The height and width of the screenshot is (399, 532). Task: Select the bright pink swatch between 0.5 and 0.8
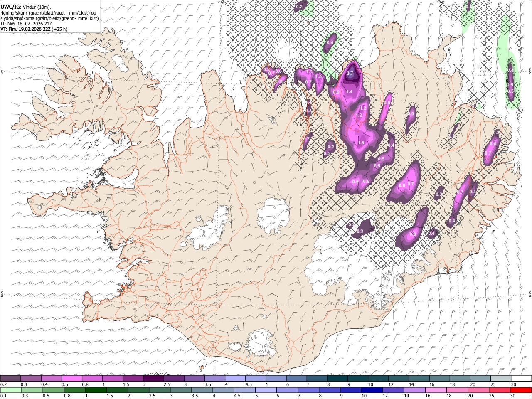pyautogui.click(x=72, y=378)
